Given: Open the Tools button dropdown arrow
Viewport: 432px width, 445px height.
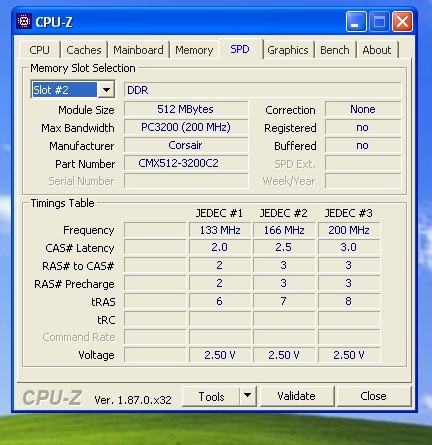Looking at the screenshot, I should point(247,396).
